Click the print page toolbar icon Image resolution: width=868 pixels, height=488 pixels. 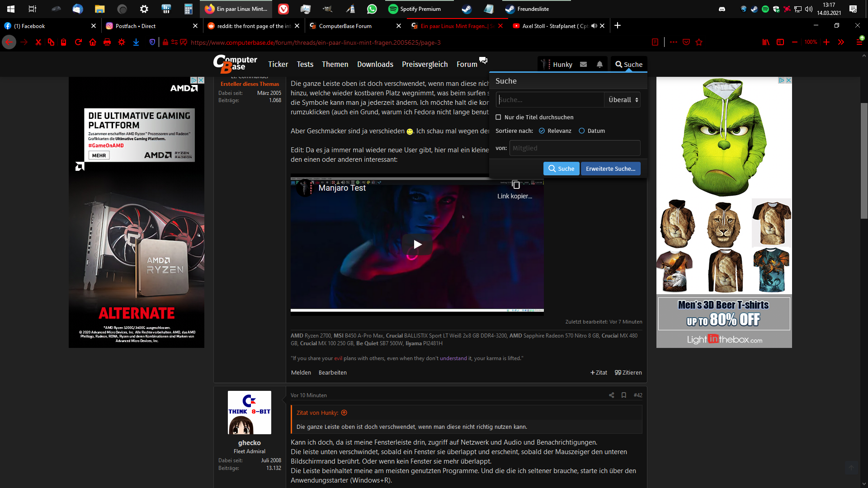pos(107,42)
